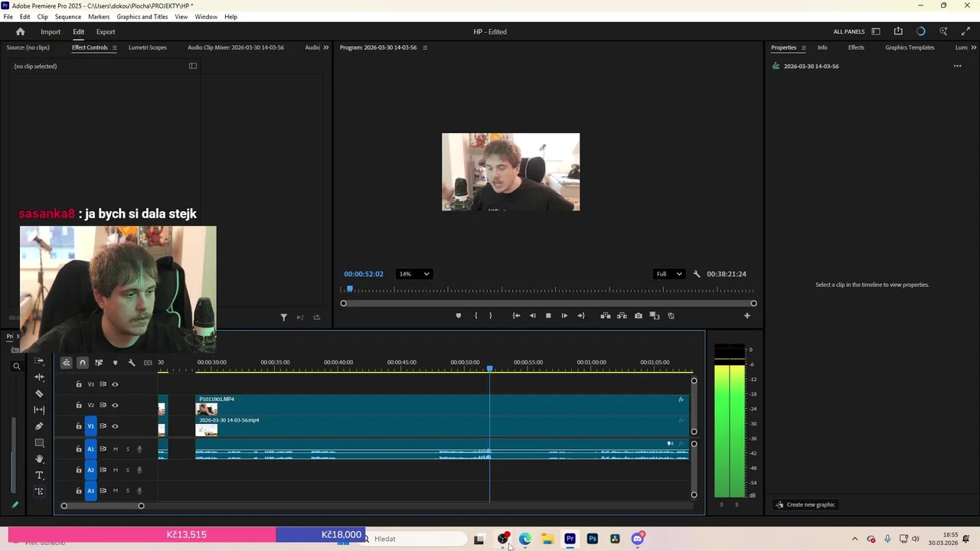Mute audio track A1
980x551 pixels.
coord(116,449)
